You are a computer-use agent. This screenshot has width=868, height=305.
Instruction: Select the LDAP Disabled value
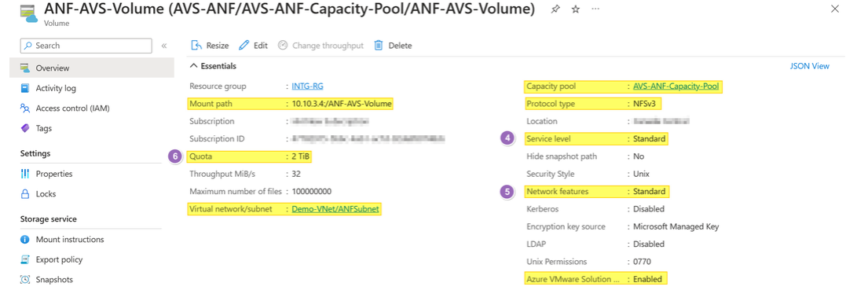pyautogui.click(x=649, y=244)
